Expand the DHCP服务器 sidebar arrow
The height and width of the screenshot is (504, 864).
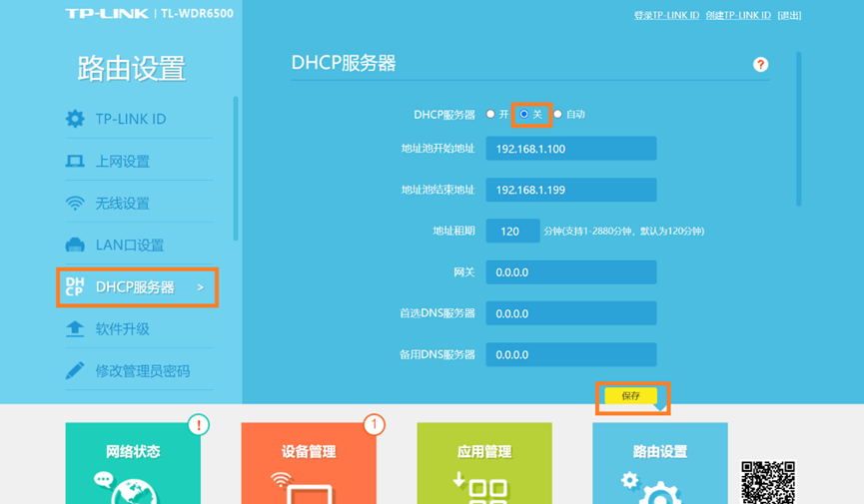200,287
